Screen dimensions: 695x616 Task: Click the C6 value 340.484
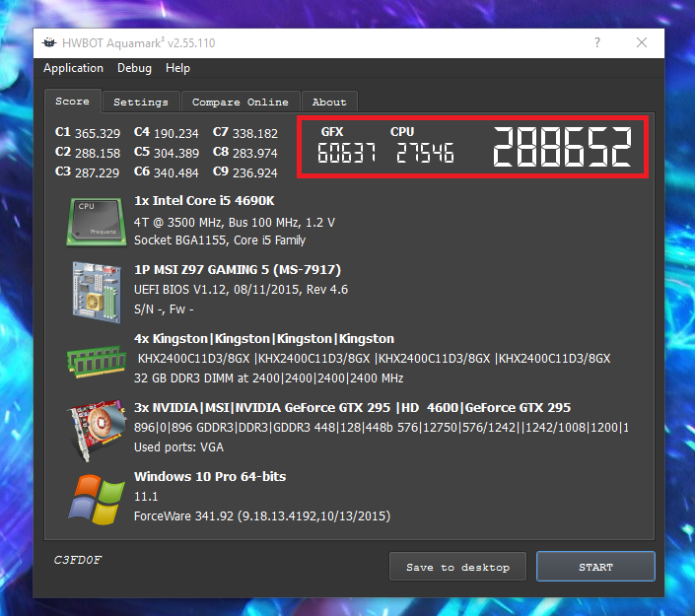tap(175, 172)
